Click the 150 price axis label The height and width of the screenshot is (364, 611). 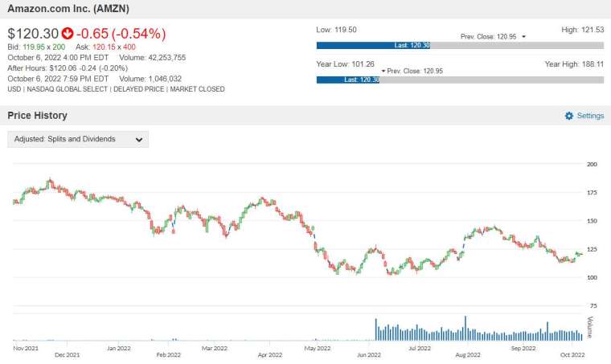tap(592, 221)
